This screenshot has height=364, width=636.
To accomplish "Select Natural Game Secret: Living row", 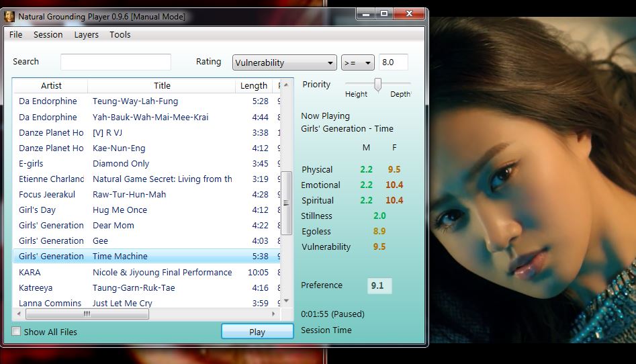I will [147, 179].
